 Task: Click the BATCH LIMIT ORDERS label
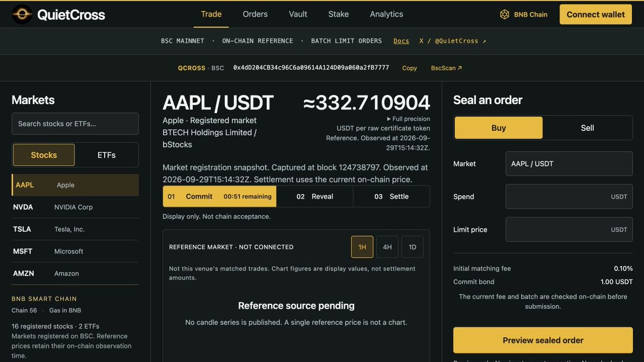coord(347,41)
